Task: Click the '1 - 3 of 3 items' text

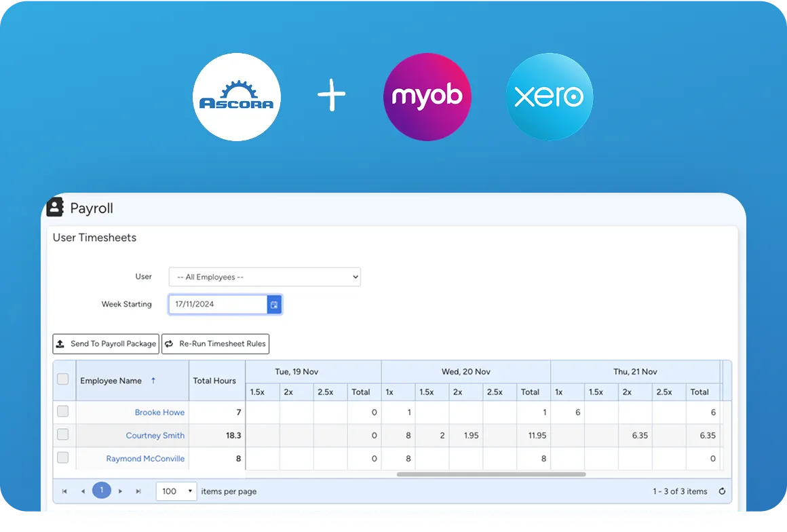Action: coord(680,491)
